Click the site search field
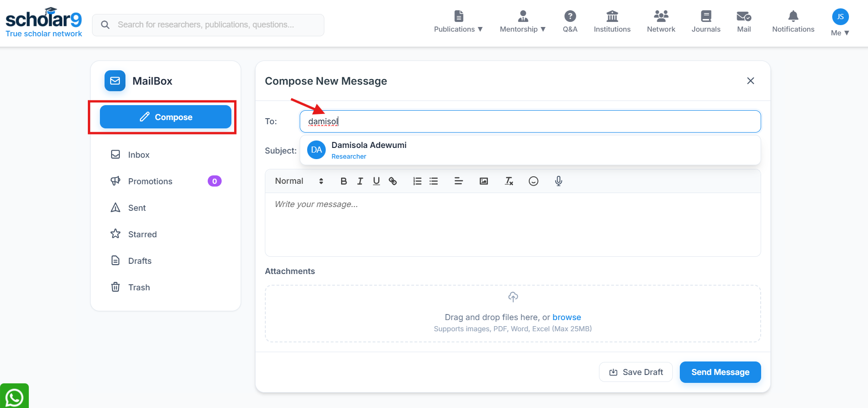 (x=208, y=25)
